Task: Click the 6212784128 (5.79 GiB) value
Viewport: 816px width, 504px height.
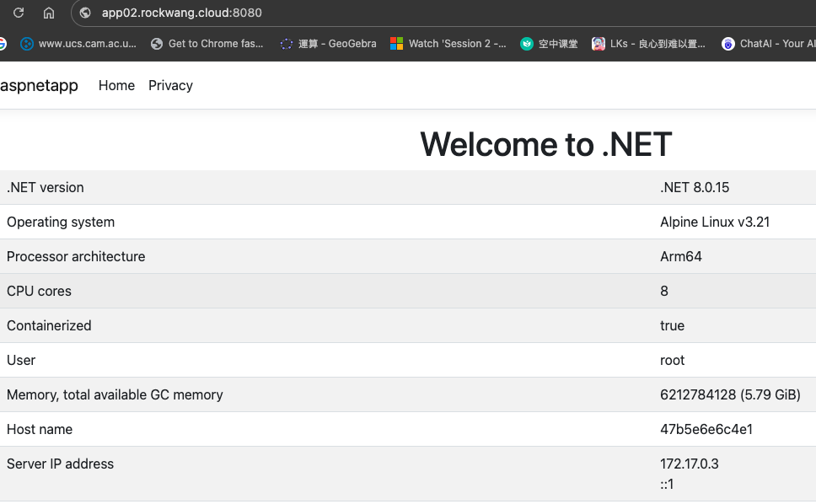Action: pyautogui.click(x=730, y=394)
